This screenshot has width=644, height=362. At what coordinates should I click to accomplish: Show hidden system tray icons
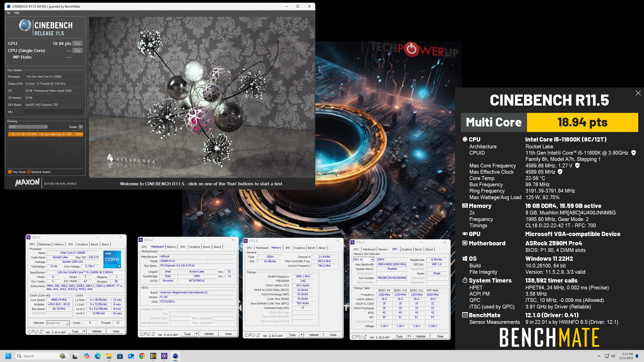click(599, 356)
